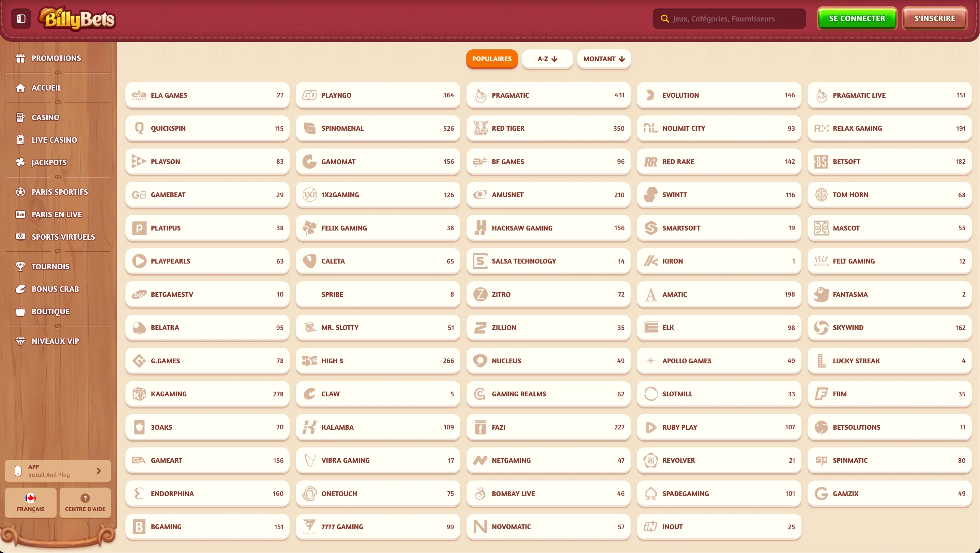Click the Live Casino card icon
The width and height of the screenshot is (980, 553).
click(x=20, y=140)
